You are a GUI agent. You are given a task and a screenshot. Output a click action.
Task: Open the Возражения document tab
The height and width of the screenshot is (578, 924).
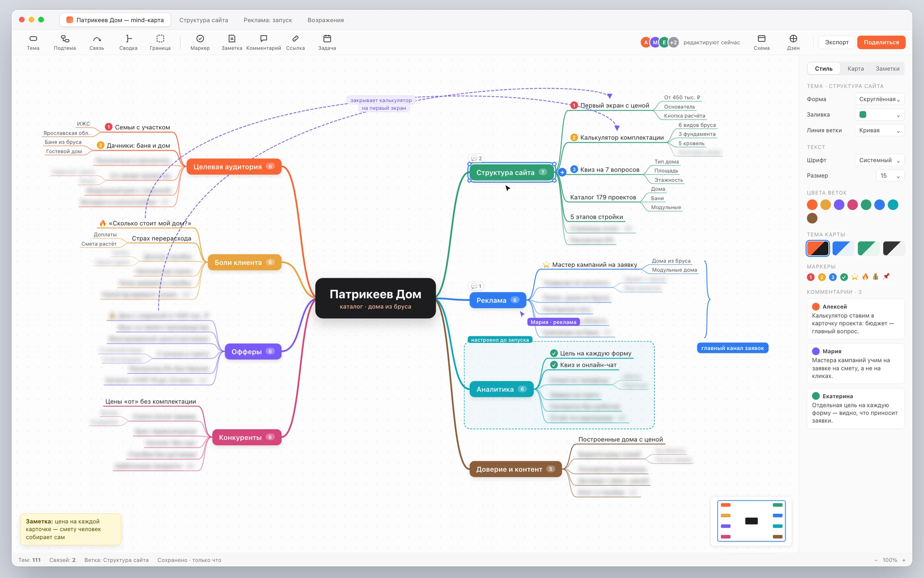(326, 20)
